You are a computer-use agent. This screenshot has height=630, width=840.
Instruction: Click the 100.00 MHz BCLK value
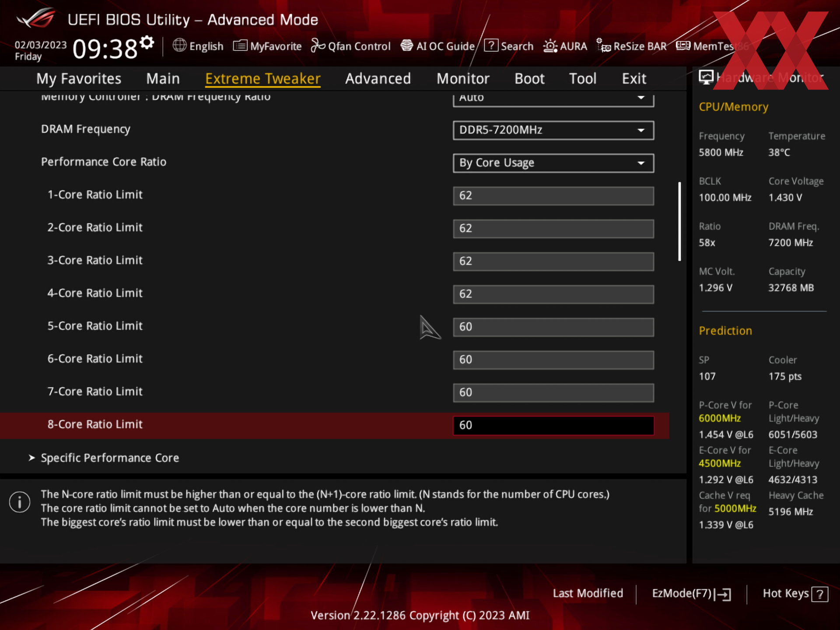pos(725,198)
